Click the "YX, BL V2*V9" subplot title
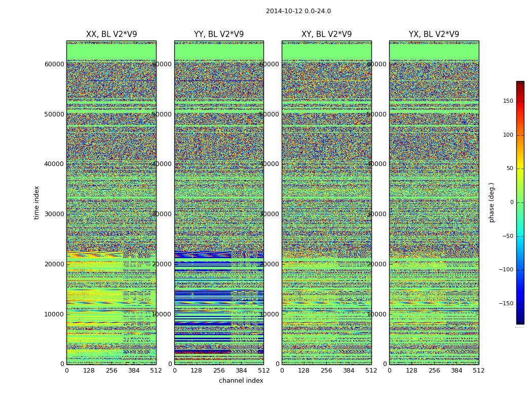 click(434, 34)
